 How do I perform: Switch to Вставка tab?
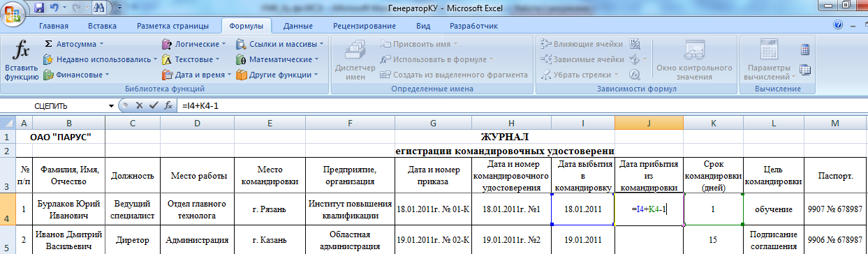pyautogui.click(x=103, y=26)
